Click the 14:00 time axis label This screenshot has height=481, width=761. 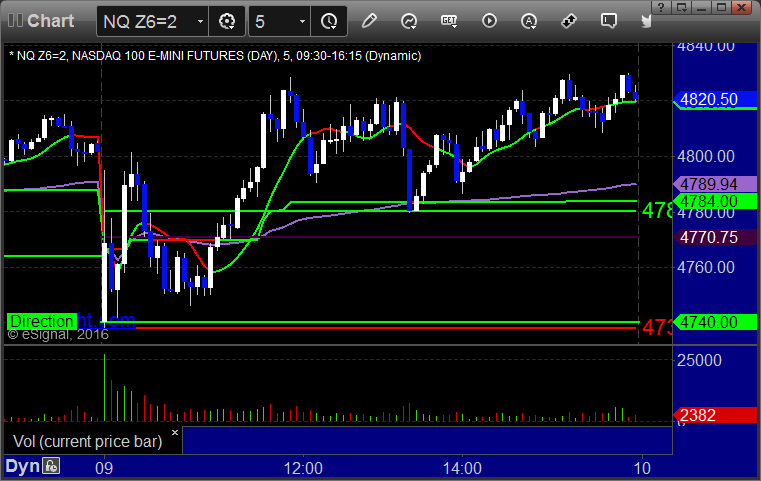(x=463, y=468)
